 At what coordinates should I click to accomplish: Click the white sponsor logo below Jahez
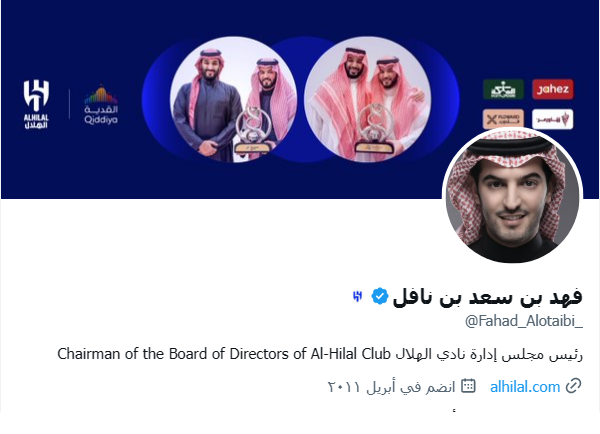[553, 119]
